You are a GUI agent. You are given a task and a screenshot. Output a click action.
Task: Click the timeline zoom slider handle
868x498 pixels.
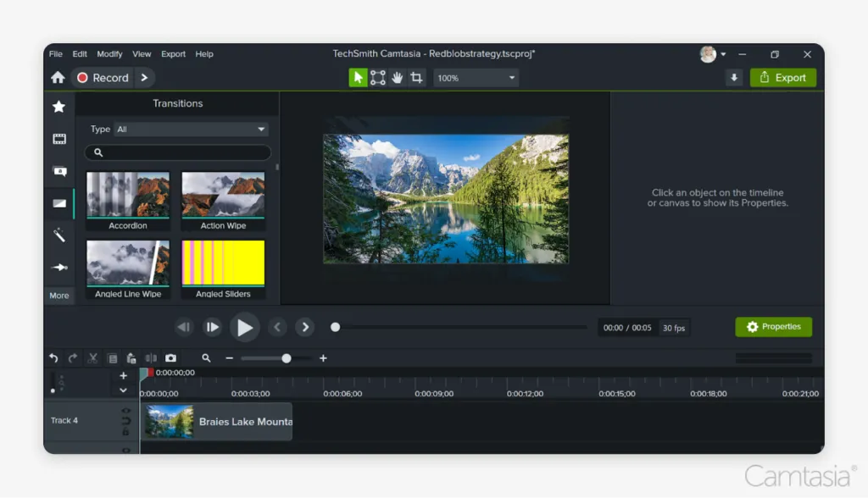(x=287, y=358)
